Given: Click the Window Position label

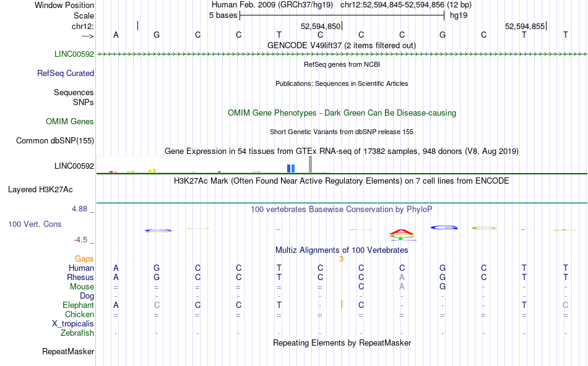Looking at the screenshot, I should tap(64, 5).
